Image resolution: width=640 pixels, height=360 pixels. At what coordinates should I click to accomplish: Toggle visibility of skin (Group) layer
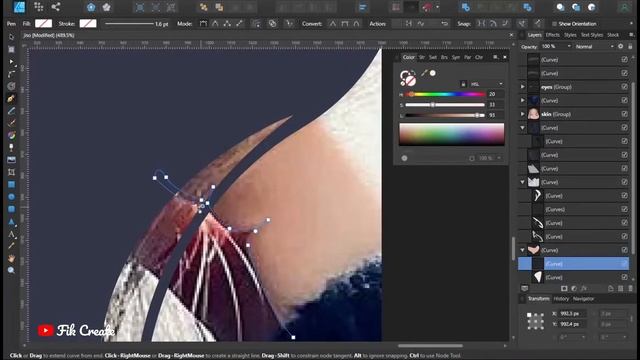tap(624, 114)
